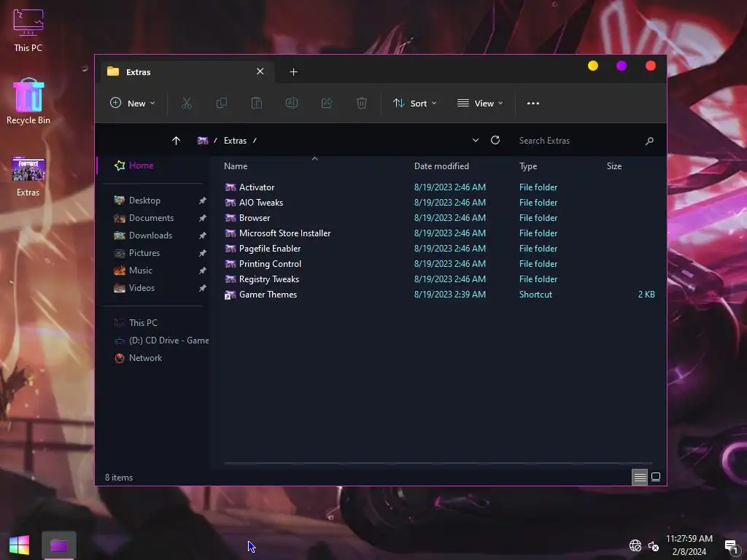Select Microsoft Store Installer folder

(285, 233)
